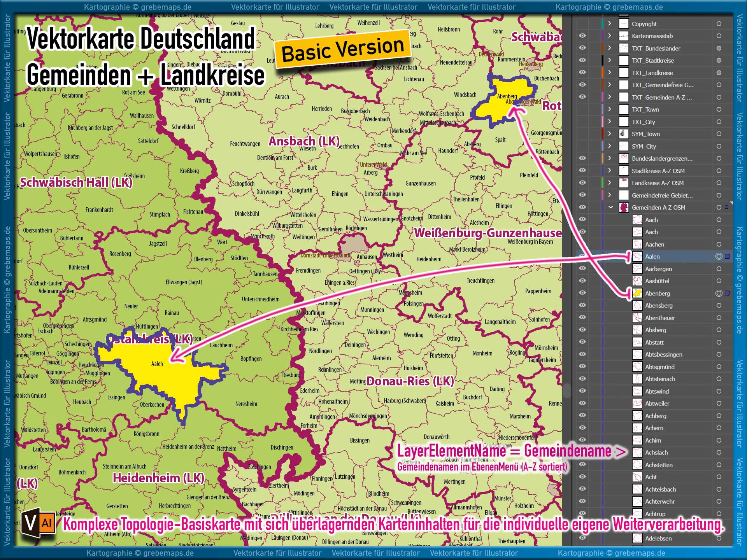Viewport: 747px width, 560px height.
Task: Expand the SYM_City layer
Action: 610,146
